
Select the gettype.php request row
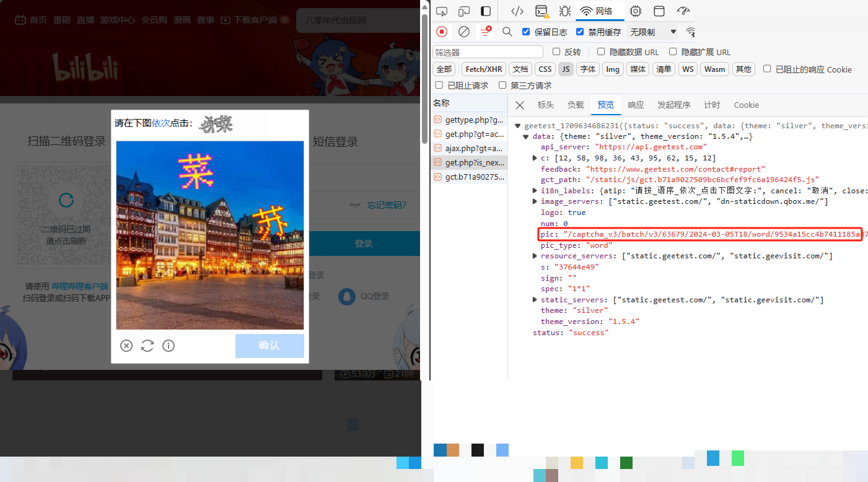(469, 120)
